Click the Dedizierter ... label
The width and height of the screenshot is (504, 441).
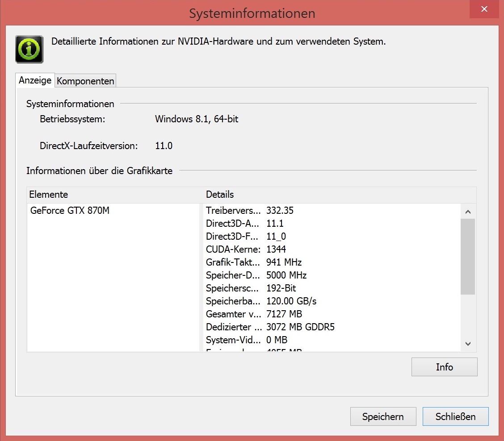[x=234, y=327]
